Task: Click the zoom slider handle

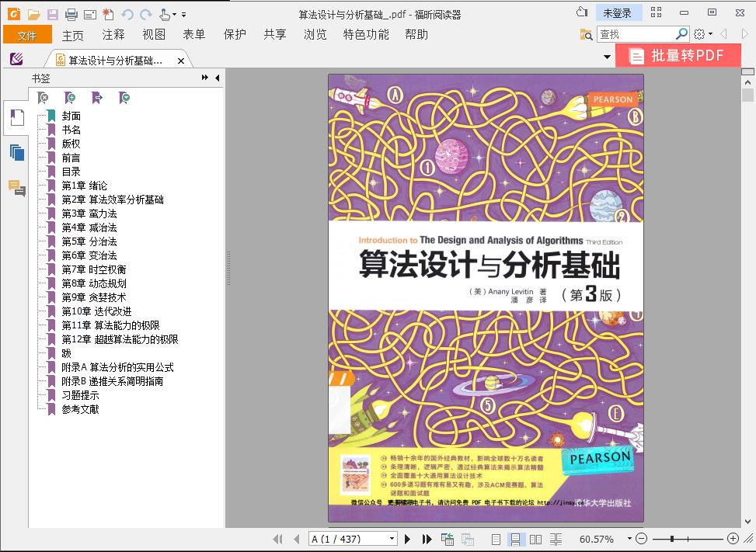Action: [x=672, y=539]
